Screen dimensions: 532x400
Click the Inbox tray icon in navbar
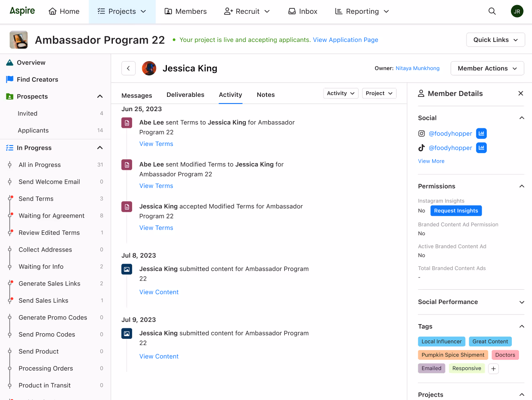click(292, 11)
